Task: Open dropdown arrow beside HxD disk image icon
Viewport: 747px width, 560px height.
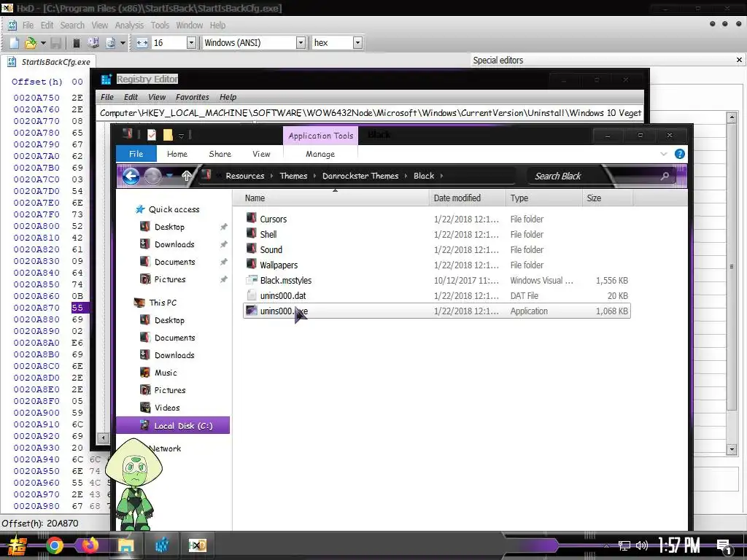Action: click(x=123, y=43)
